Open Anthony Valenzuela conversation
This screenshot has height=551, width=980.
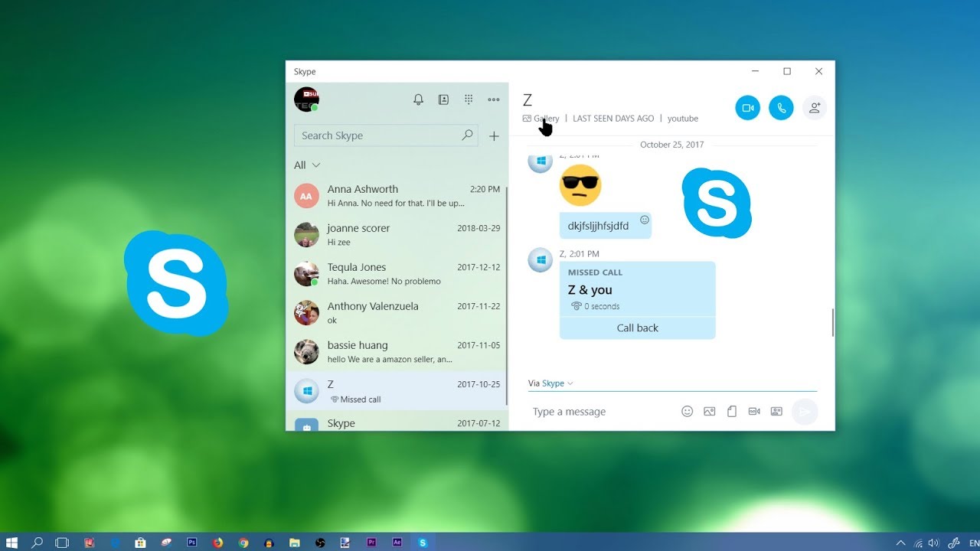(397, 313)
